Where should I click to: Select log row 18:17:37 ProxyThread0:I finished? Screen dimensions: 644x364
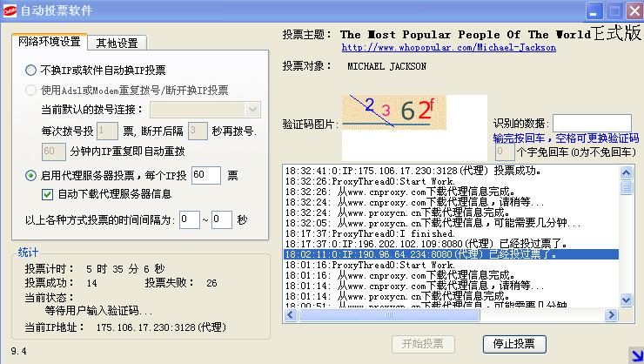point(452,233)
